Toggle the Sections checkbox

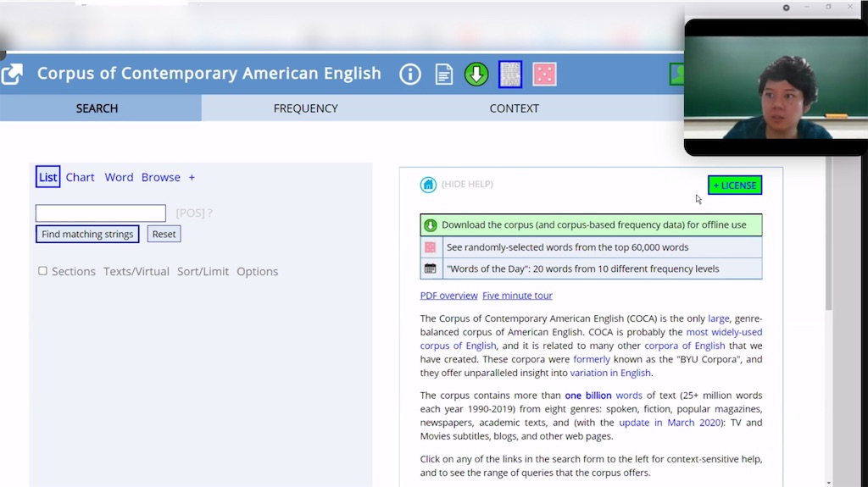click(x=42, y=271)
